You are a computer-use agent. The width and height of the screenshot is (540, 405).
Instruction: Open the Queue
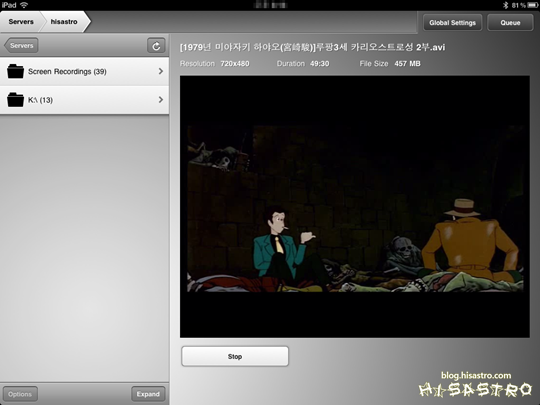pyautogui.click(x=510, y=23)
